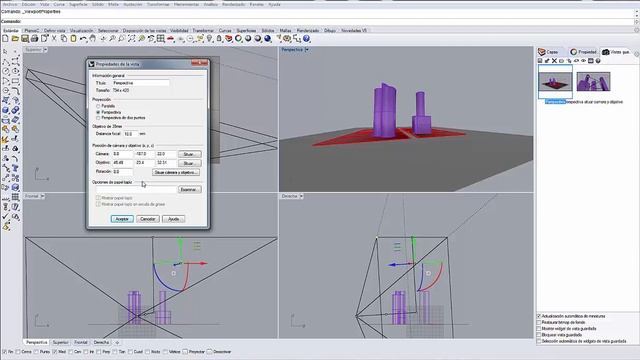Click Situar cámara y objetivo button
Screen dimensions: 640x360
coord(176,173)
